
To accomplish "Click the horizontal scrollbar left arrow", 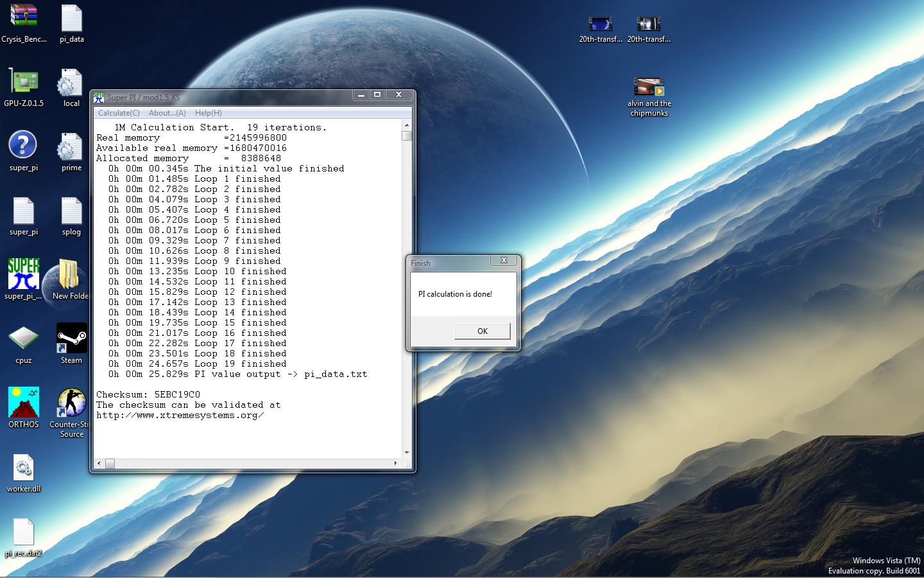I will (x=99, y=463).
